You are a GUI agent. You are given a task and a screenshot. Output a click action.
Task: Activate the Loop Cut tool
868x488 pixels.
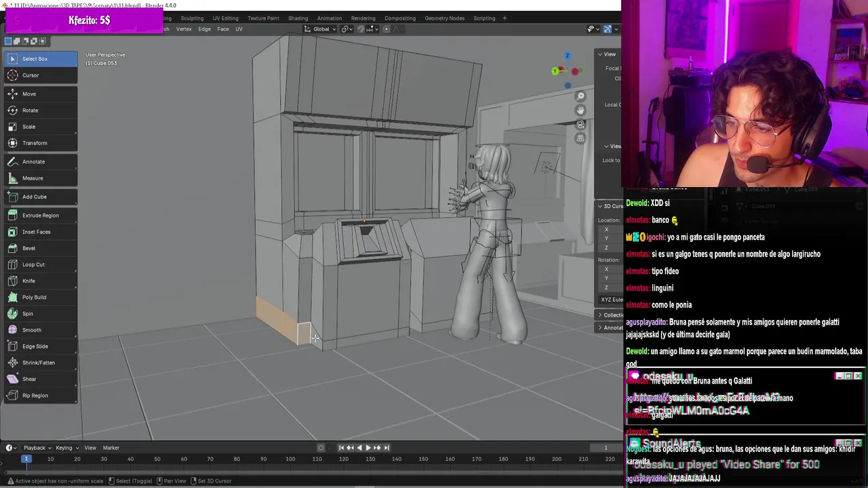coord(40,264)
